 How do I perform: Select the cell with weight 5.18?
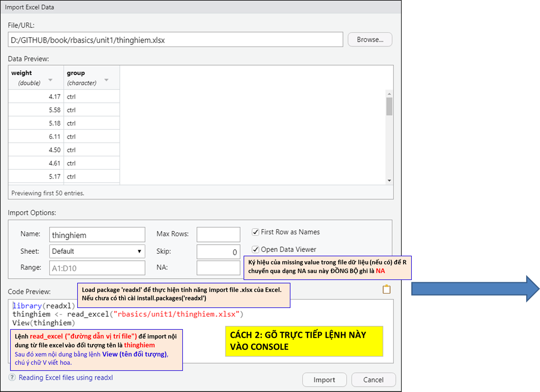tap(36, 123)
